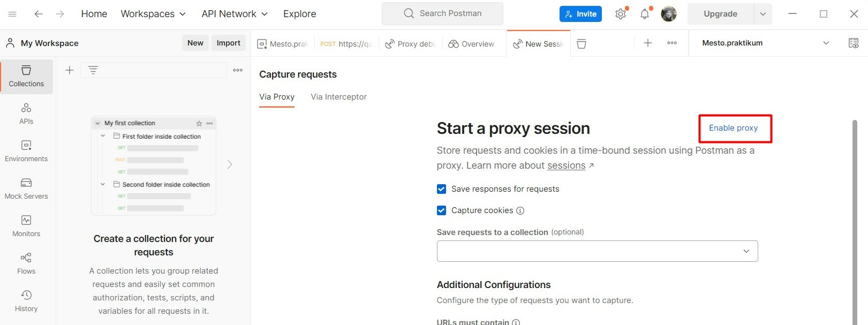Image resolution: width=868 pixels, height=325 pixels.
Task: Uncheck Save responses for requests
Action: tap(441, 189)
